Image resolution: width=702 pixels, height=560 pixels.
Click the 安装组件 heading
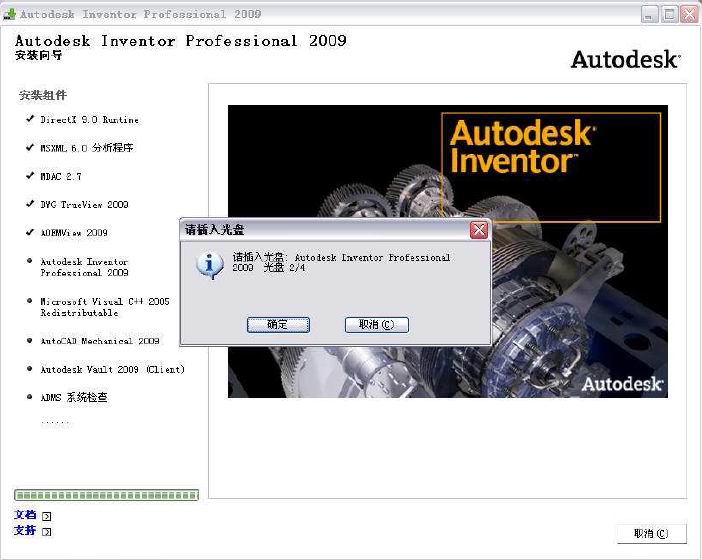click(43, 95)
